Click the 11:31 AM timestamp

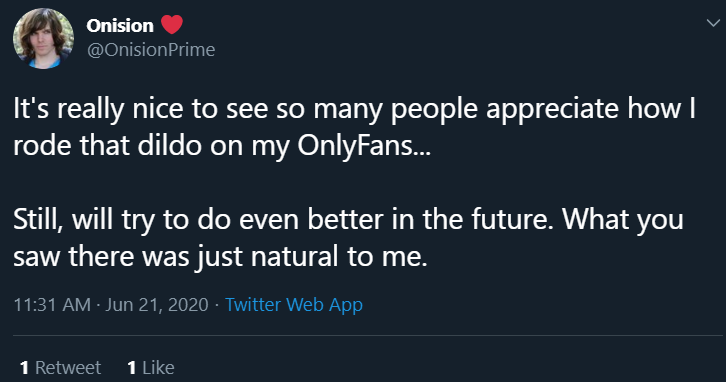coord(52,305)
